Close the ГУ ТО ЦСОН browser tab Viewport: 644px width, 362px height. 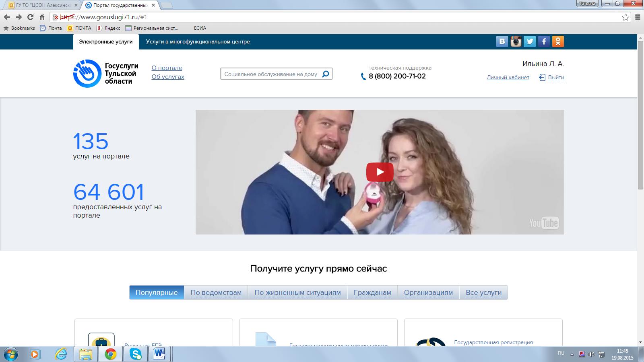pyautogui.click(x=76, y=5)
